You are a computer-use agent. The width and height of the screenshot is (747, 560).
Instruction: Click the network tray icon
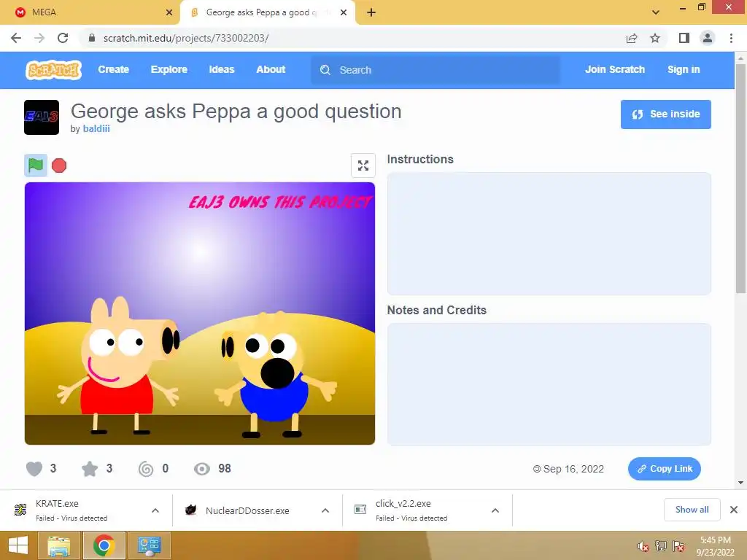coord(661,546)
